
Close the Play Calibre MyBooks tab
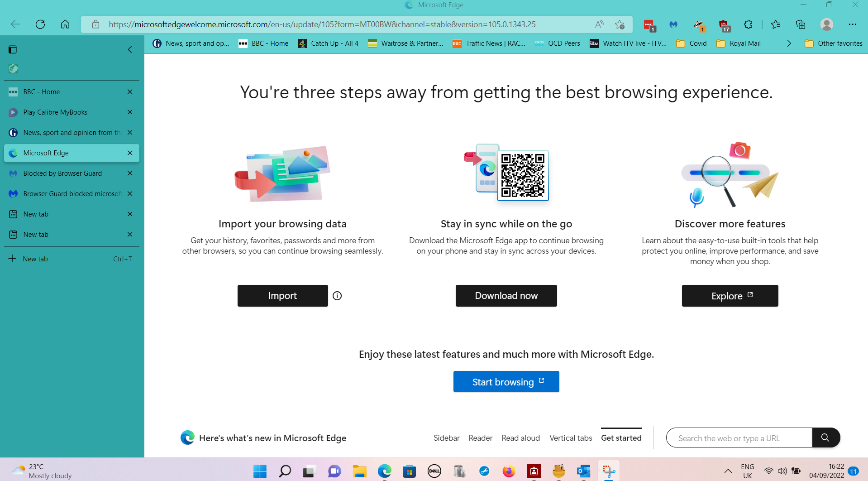[x=130, y=112]
